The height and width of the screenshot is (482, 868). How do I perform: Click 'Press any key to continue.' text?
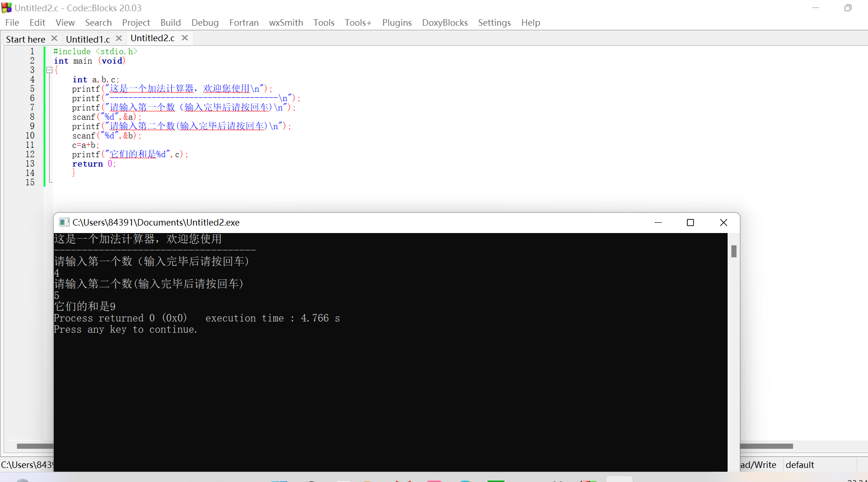point(126,329)
